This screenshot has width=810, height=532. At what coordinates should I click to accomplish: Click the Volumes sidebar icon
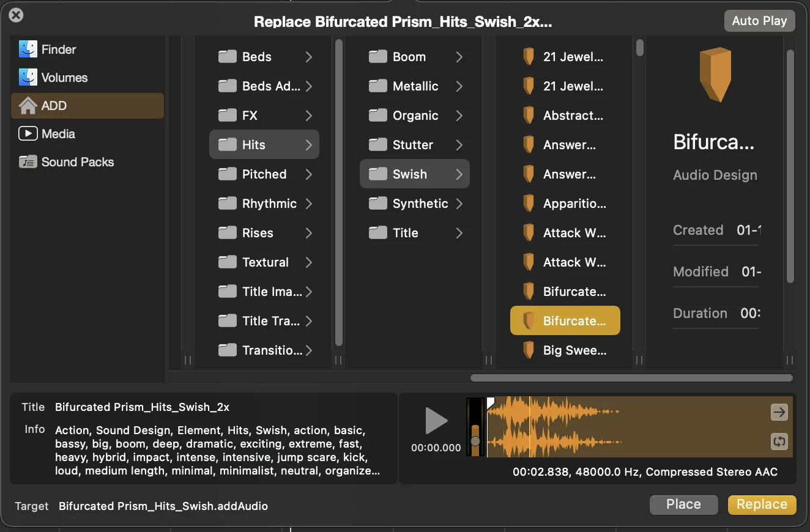28,78
